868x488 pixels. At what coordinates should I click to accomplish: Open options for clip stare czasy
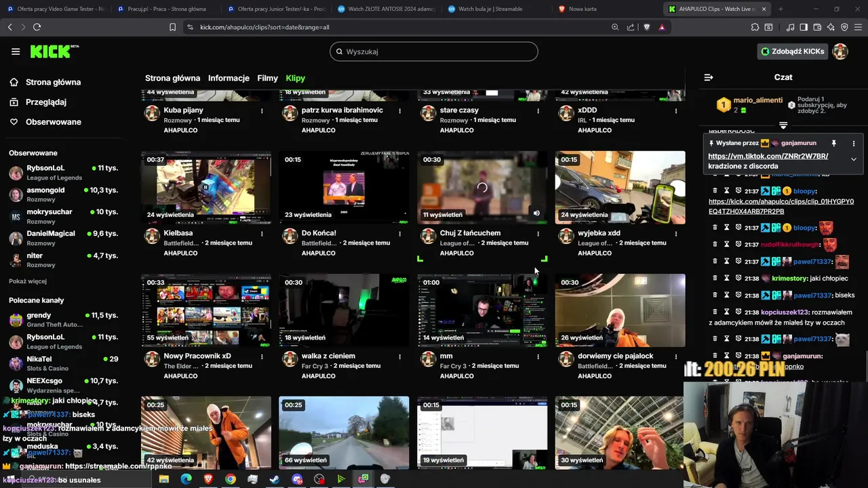(538, 110)
